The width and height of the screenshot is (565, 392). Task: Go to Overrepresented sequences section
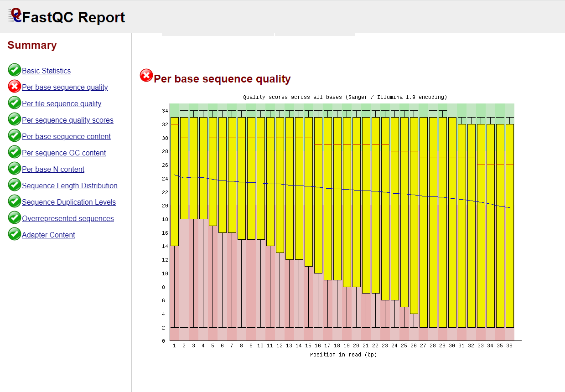[x=68, y=219]
